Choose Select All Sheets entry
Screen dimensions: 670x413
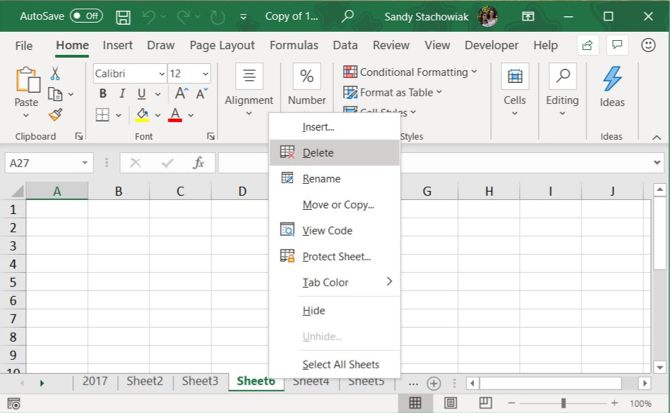[335, 364]
